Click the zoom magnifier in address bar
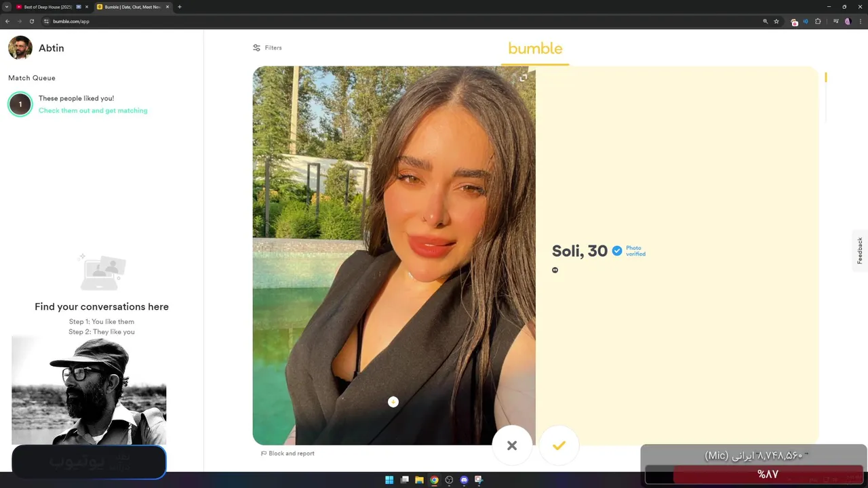 [766, 21]
